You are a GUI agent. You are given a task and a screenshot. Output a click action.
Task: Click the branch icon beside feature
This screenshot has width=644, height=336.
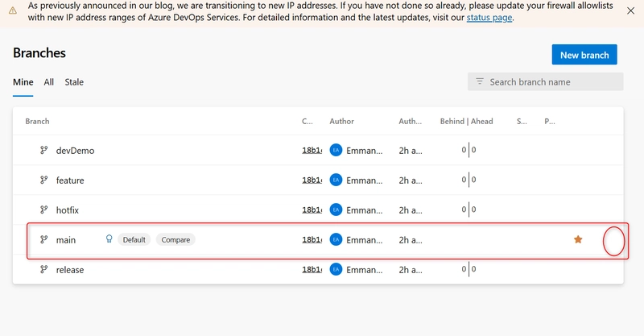pos(43,180)
